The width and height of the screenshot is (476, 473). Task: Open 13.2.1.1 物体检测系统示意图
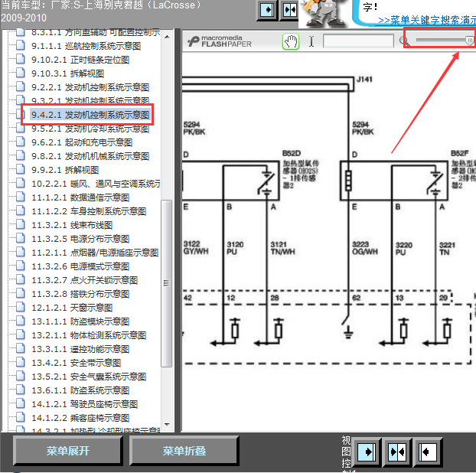(x=89, y=335)
